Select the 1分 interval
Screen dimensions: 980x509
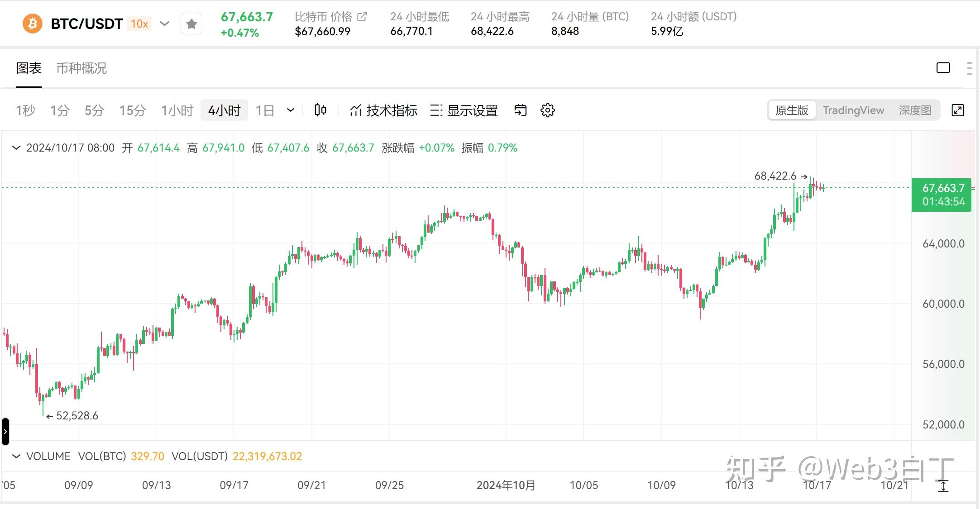tap(60, 110)
